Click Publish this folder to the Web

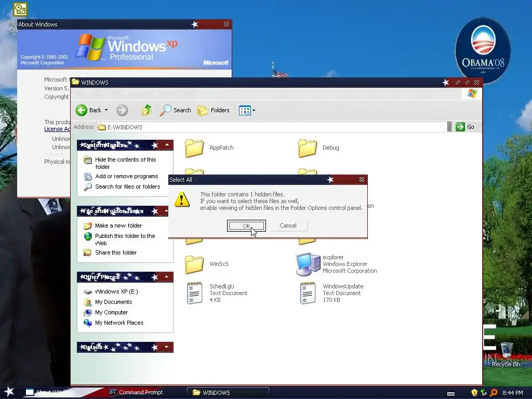125,239
